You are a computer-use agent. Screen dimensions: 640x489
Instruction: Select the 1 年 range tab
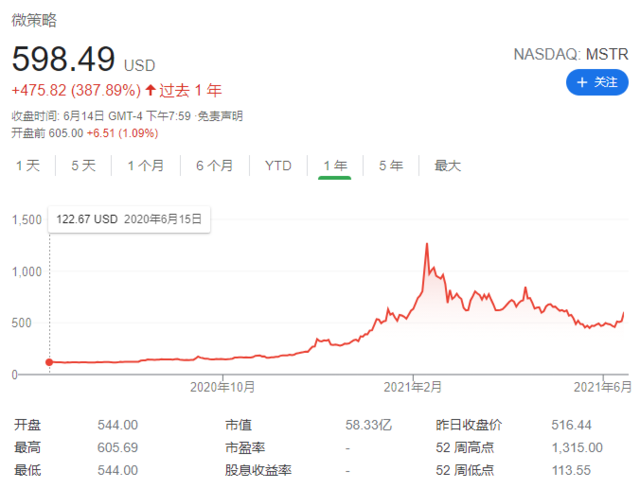click(x=335, y=166)
